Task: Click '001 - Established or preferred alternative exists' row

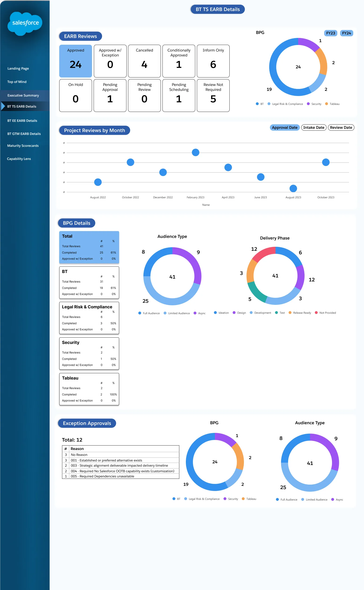Action: tap(121, 460)
